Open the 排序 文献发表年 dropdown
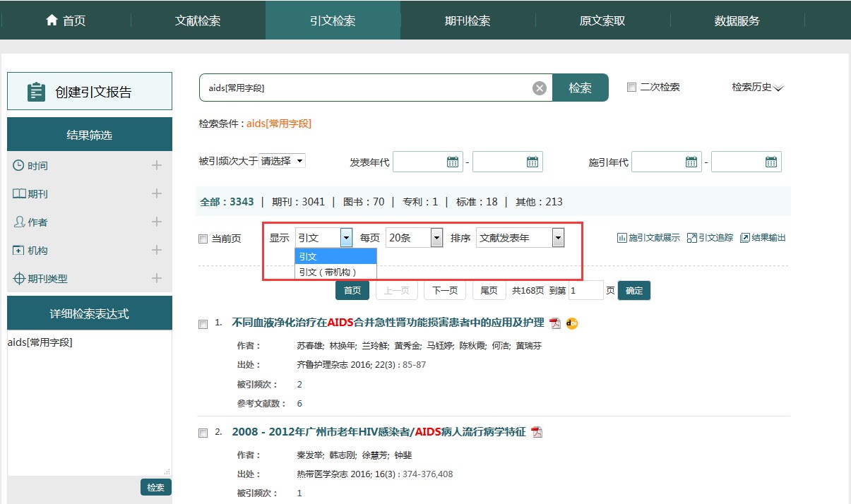 coord(520,238)
